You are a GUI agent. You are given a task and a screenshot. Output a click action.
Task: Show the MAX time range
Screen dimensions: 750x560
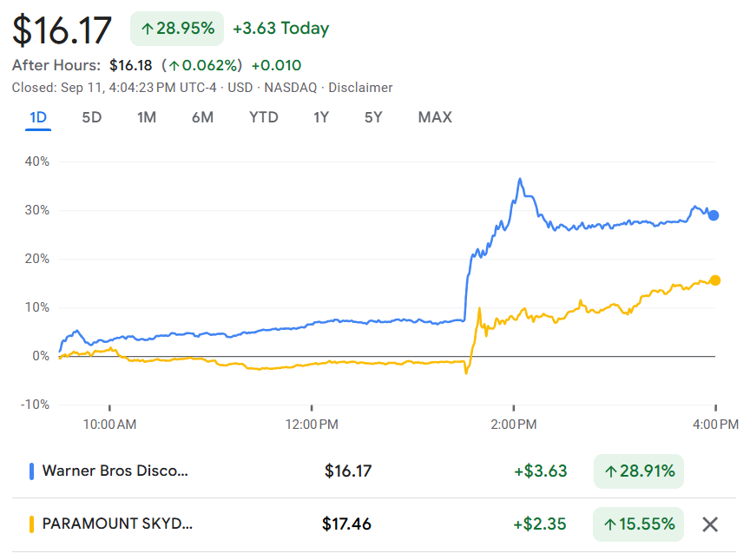point(435,117)
